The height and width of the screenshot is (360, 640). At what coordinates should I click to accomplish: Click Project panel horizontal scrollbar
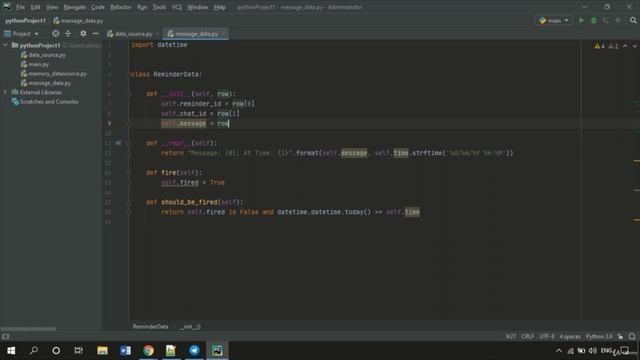(28, 329)
